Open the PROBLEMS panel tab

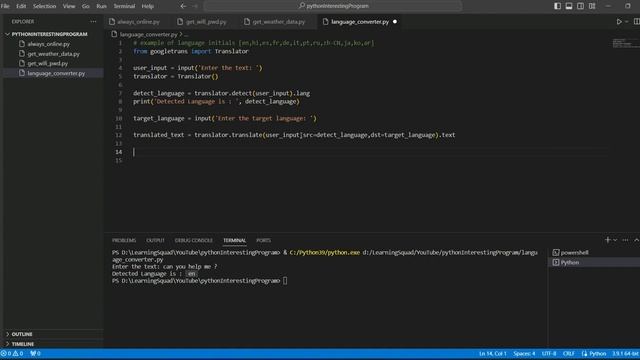pos(124,240)
